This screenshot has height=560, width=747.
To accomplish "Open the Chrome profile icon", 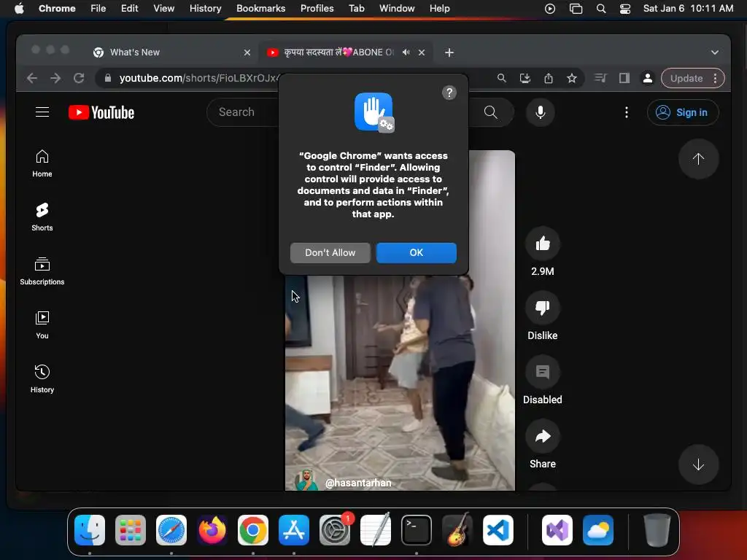I will click(x=648, y=78).
